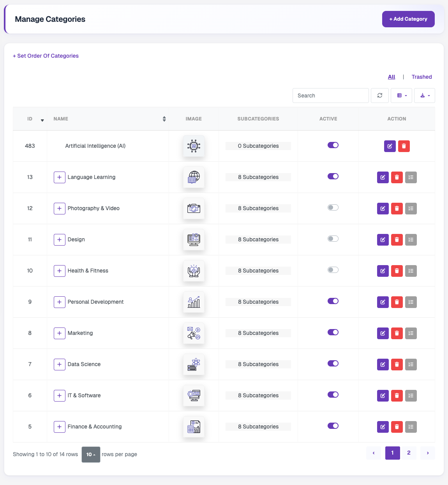
Task: Sort table by ID column
Action: click(x=30, y=119)
